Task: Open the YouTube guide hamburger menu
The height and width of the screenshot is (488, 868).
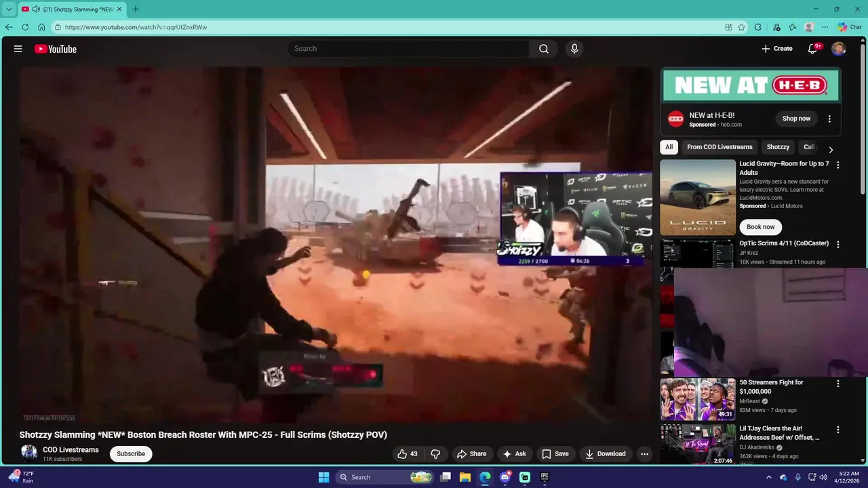Action: 18,49
